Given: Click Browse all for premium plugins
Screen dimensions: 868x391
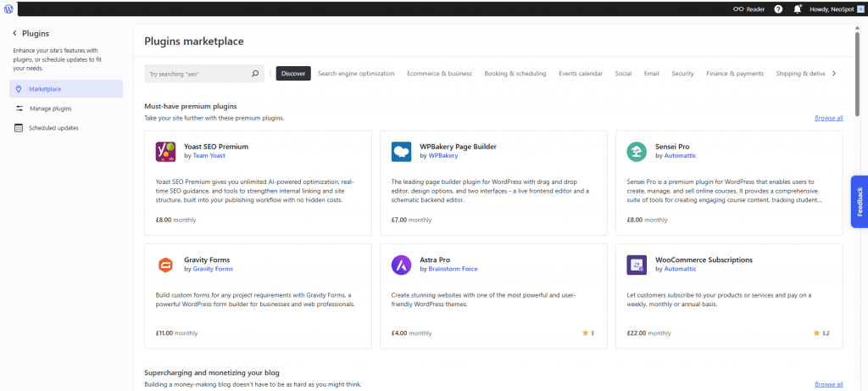Looking at the screenshot, I should pyautogui.click(x=828, y=118).
